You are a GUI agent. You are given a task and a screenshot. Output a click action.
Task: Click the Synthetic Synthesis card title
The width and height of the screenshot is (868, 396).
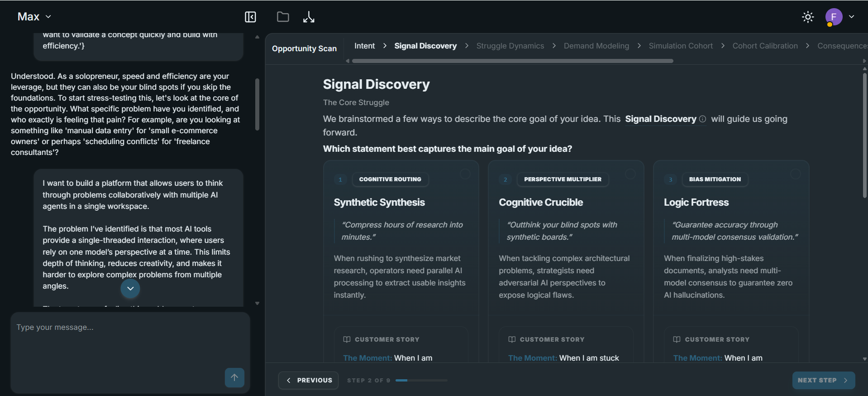(379, 203)
